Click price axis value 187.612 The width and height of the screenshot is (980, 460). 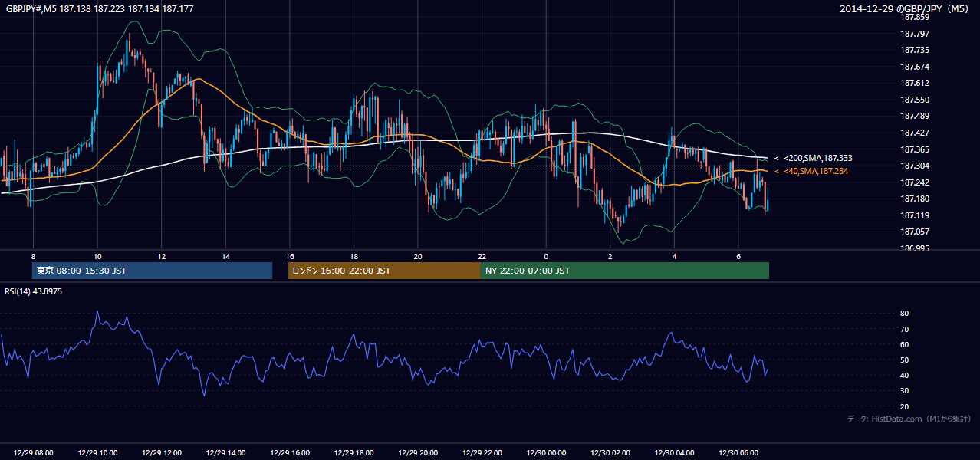click(915, 83)
